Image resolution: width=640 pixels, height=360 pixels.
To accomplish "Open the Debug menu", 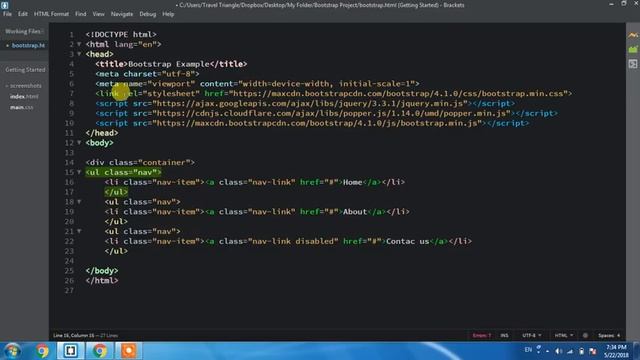I will click(x=147, y=14).
